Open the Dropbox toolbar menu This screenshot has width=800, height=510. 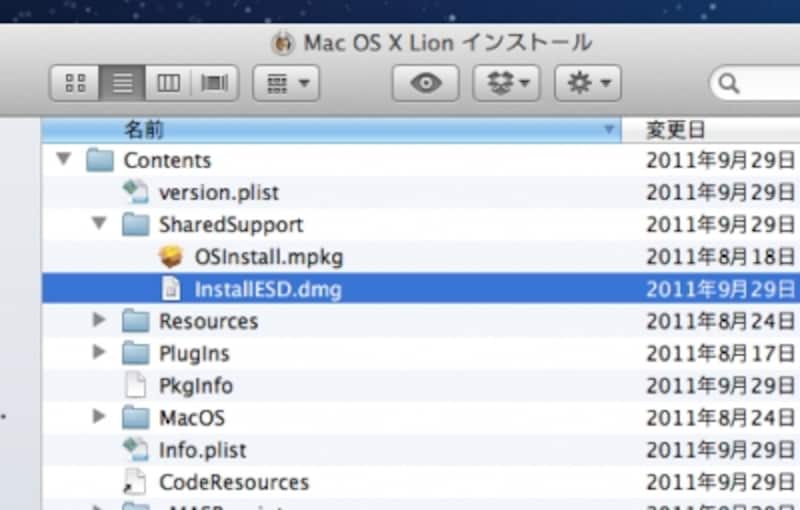point(507,83)
